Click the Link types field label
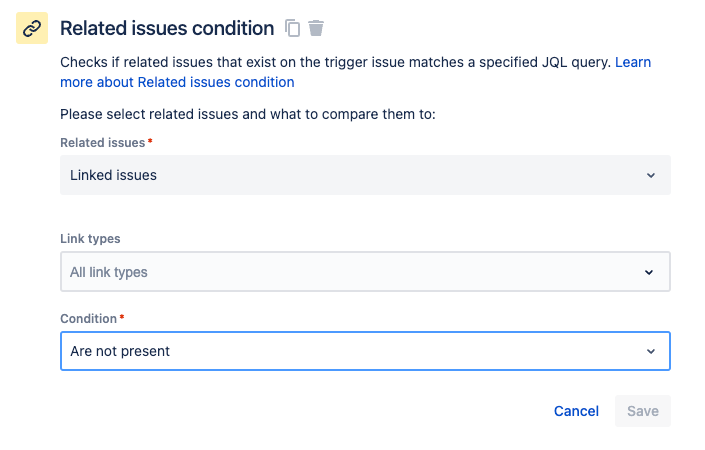Viewport: 705px width, 450px height. click(90, 239)
